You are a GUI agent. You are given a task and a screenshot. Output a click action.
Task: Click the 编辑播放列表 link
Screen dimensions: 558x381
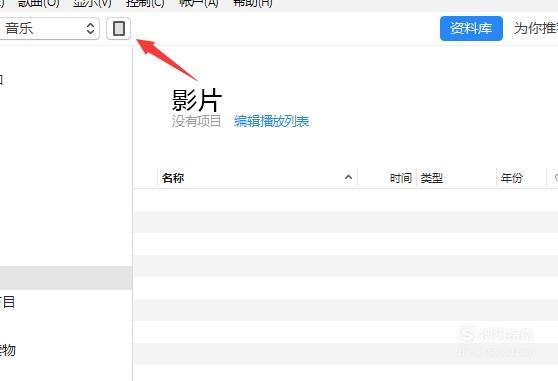[x=272, y=121]
